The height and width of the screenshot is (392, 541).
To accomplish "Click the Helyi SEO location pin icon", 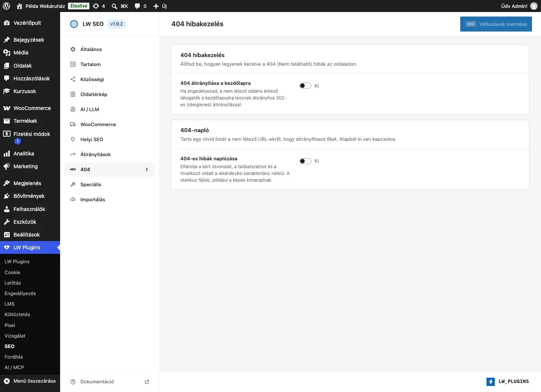I will click(73, 139).
